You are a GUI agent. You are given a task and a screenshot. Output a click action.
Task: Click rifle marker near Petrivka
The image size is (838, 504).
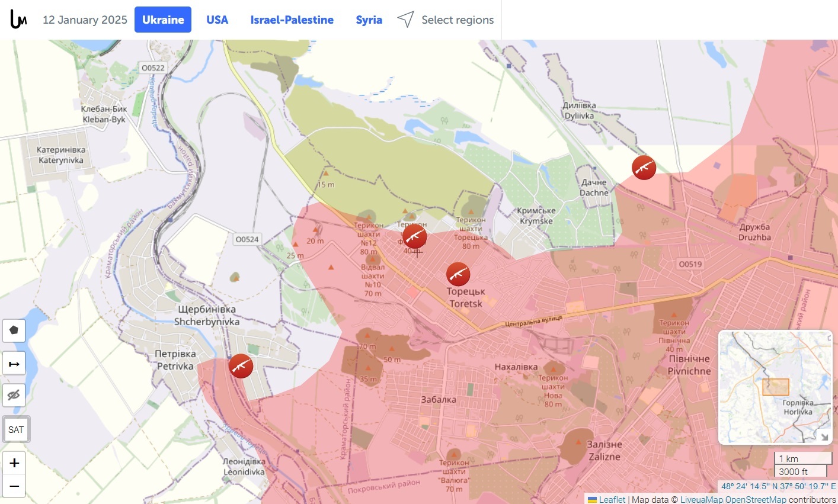(241, 366)
